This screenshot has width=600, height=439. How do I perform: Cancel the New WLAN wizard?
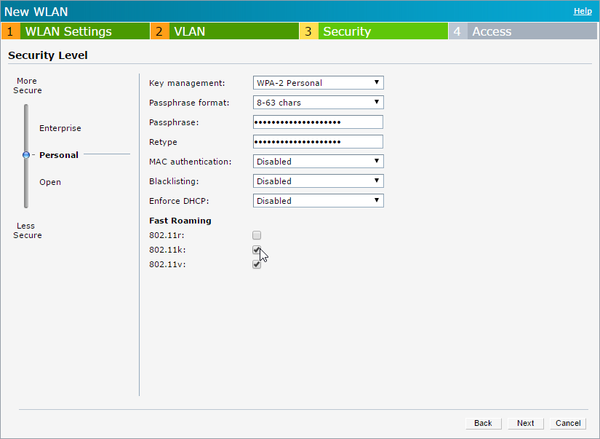[568, 423]
